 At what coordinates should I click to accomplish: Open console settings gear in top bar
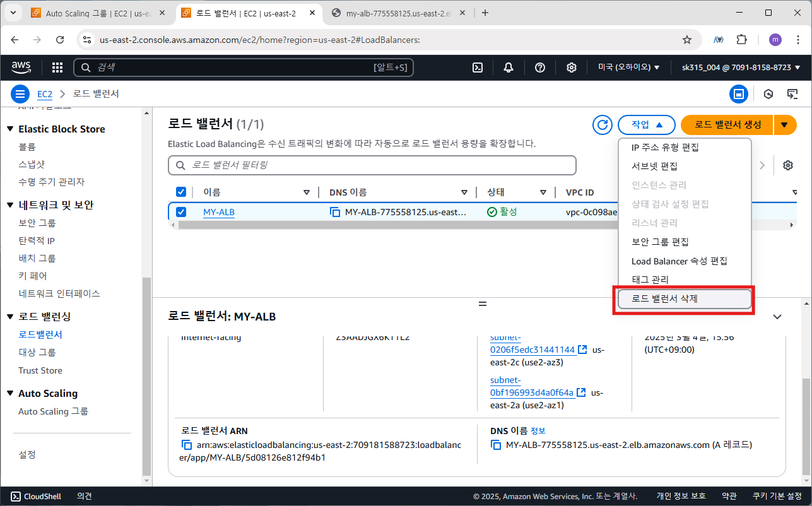pyautogui.click(x=572, y=68)
